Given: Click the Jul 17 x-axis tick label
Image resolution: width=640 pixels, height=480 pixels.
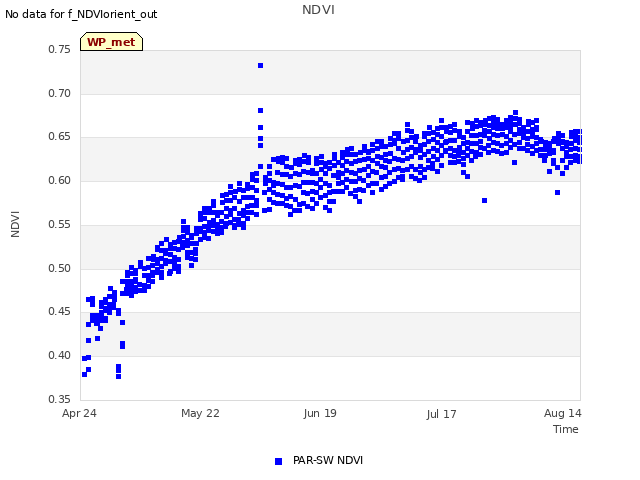Looking at the screenshot, I should [441, 414].
